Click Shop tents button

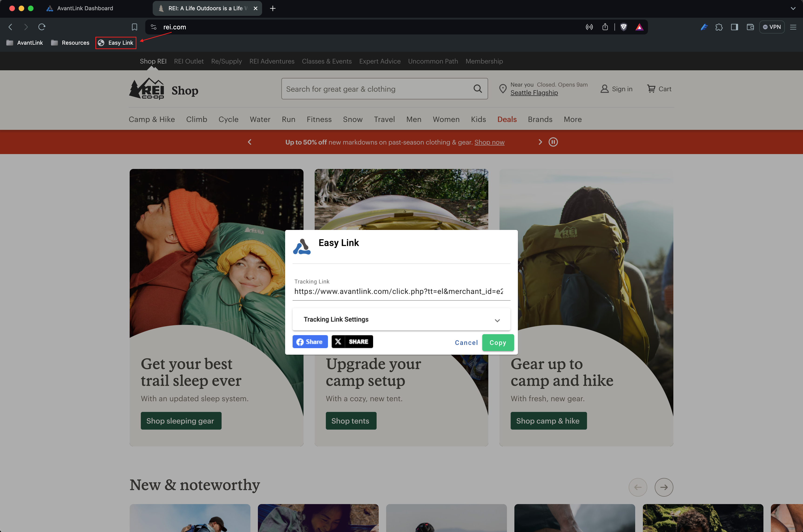click(x=351, y=421)
